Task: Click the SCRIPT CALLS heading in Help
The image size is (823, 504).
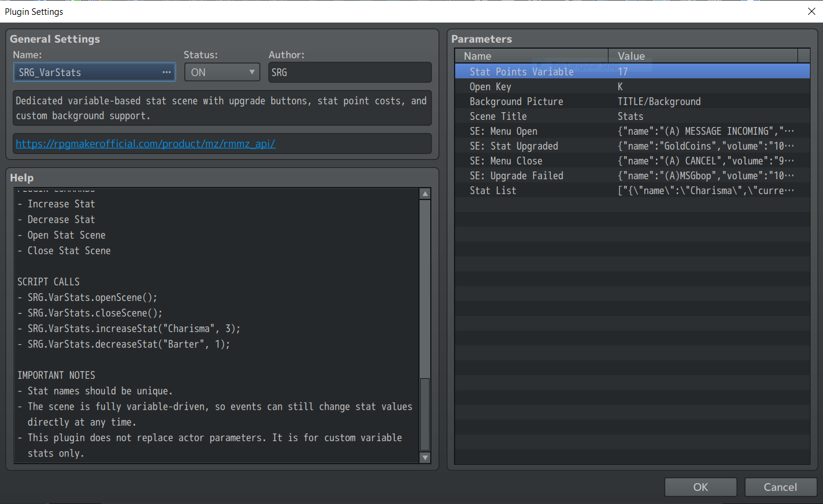Action: pyautogui.click(x=49, y=282)
